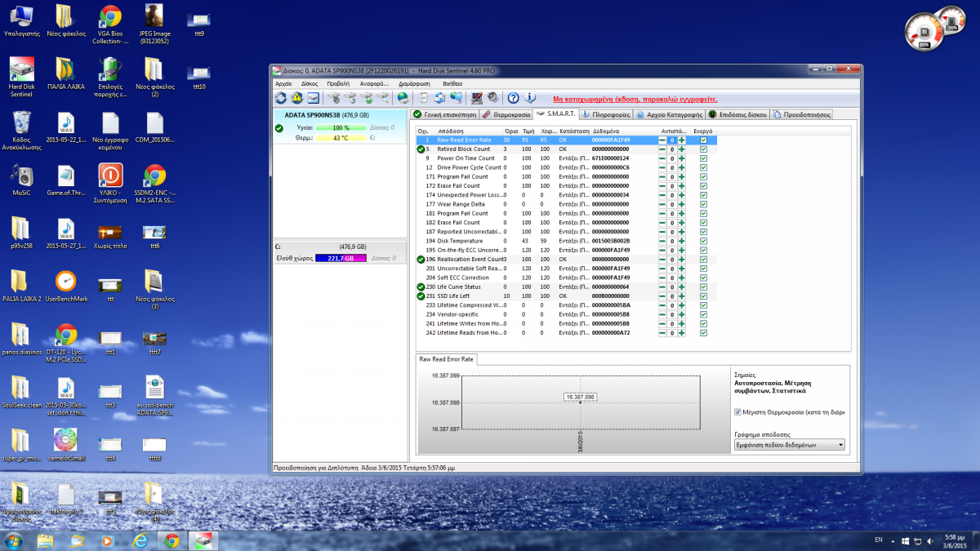Toggle Ενεργό checkbox for Disk Temperature
980x551 pixels.
[x=703, y=241]
